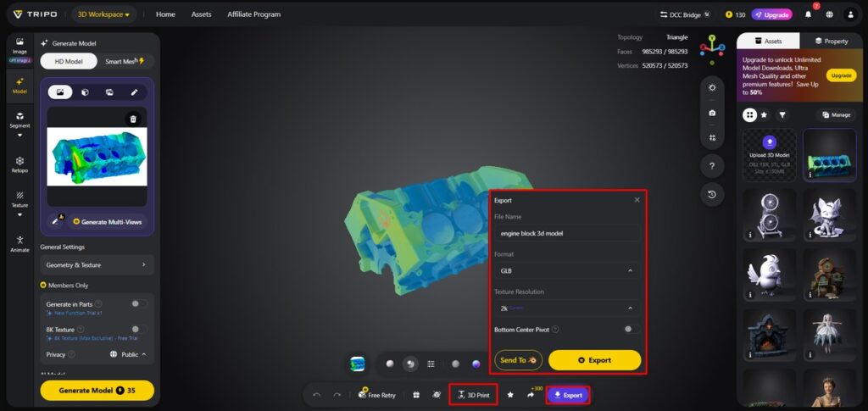Show favorited assets with star filter
Image resolution: width=868 pixels, height=411 pixels.
click(x=764, y=115)
